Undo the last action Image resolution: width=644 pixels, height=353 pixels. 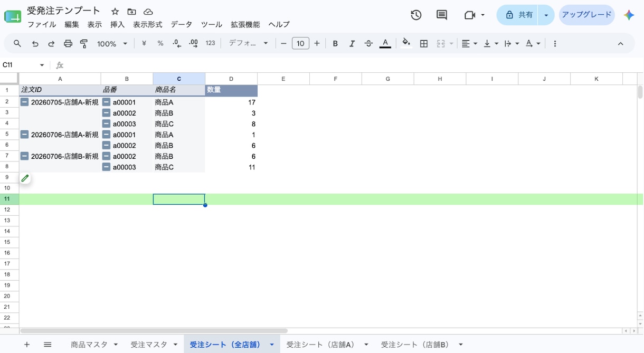coord(35,43)
